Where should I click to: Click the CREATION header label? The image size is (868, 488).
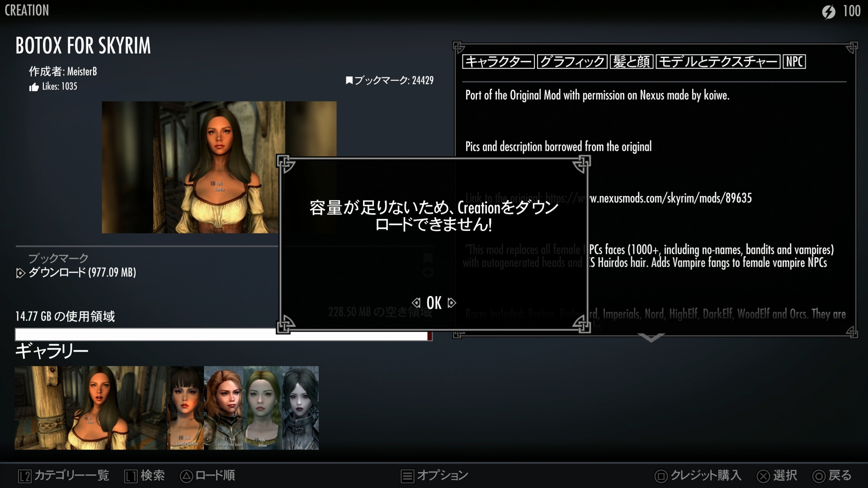[x=27, y=10]
